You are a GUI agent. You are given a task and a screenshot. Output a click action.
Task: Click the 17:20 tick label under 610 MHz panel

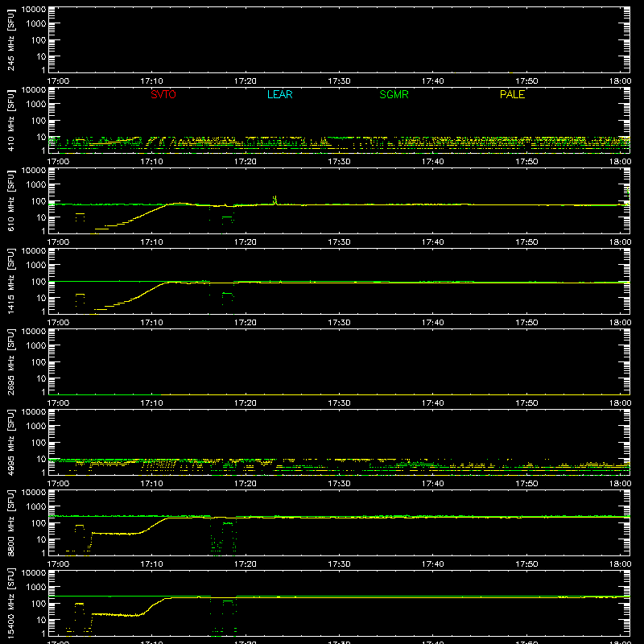pyautogui.click(x=246, y=242)
